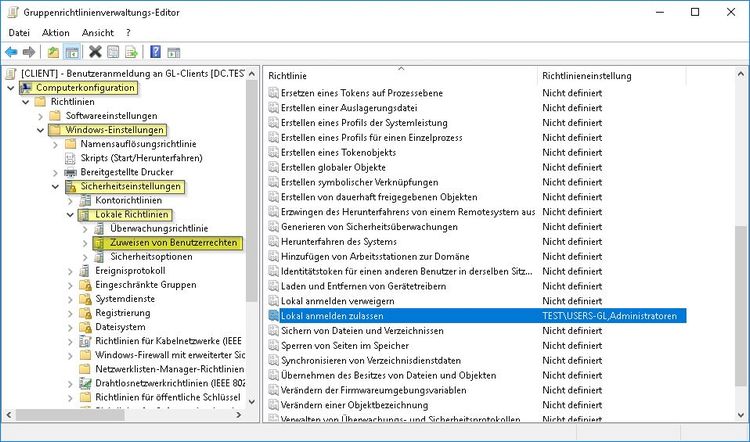This screenshot has width=750, height=442.
Task: Click the policy icon of Lokal anmelden zulassen
Action: click(x=273, y=316)
